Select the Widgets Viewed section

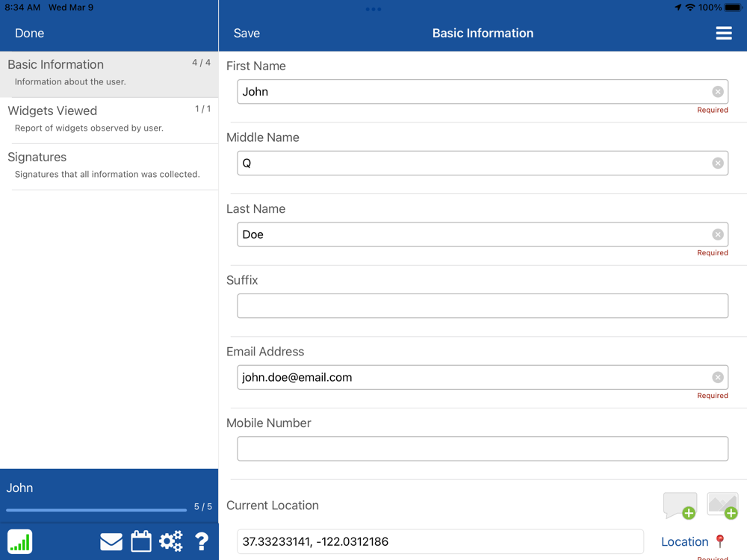tap(109, 120)
